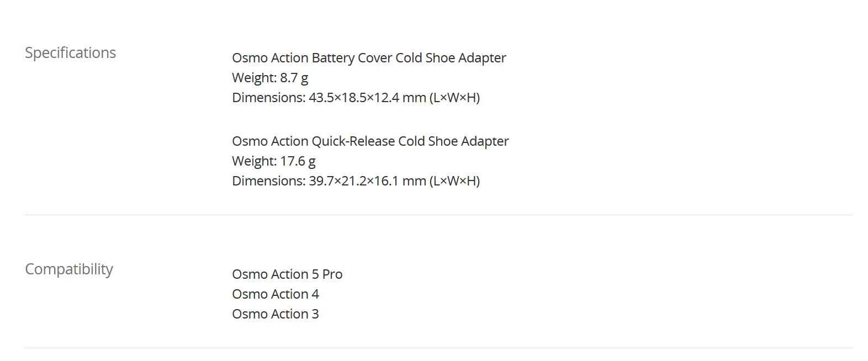Image resolution: width=868 pixels, height=361 pixels.
Task: Click the Weight: 8.7 g line
Action: (270, 78)
